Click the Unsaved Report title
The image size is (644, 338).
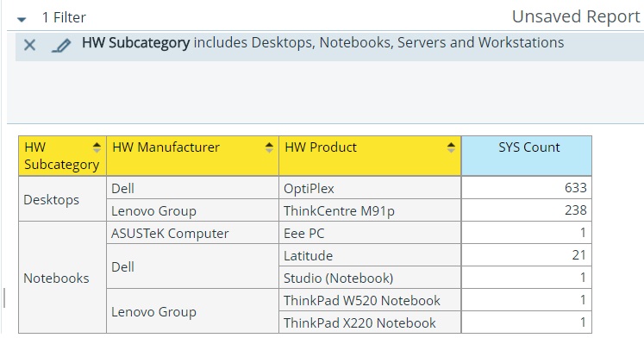coord(576,17)
